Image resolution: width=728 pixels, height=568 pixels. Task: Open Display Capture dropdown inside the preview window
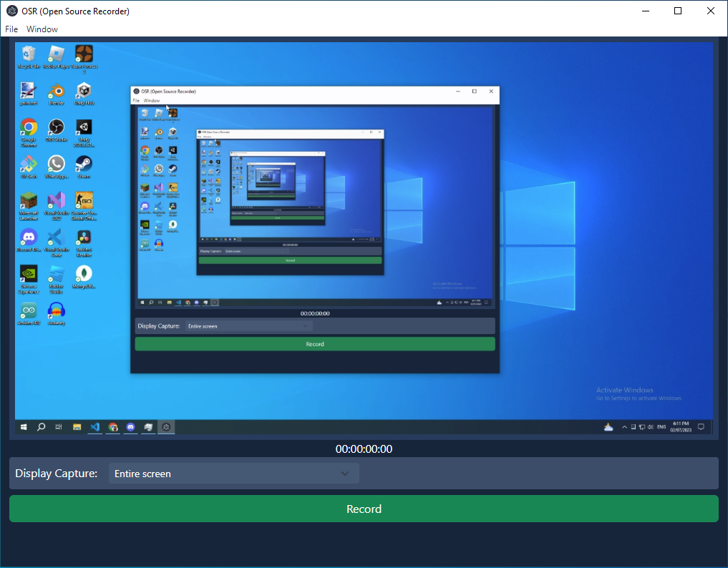[x=248, y=325]
